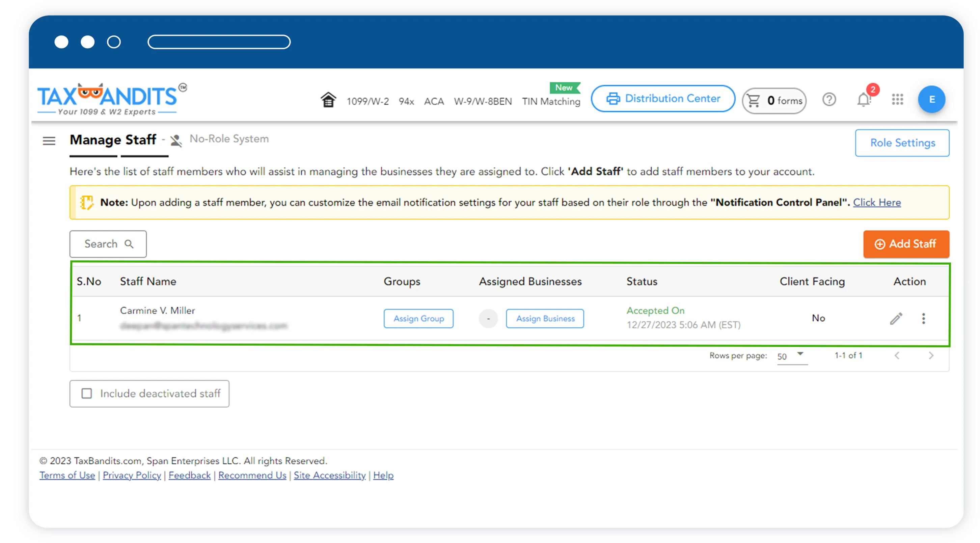Open the Rows per page selector
The width and height of the screenshot is (980, 543).
coord(792,356)
